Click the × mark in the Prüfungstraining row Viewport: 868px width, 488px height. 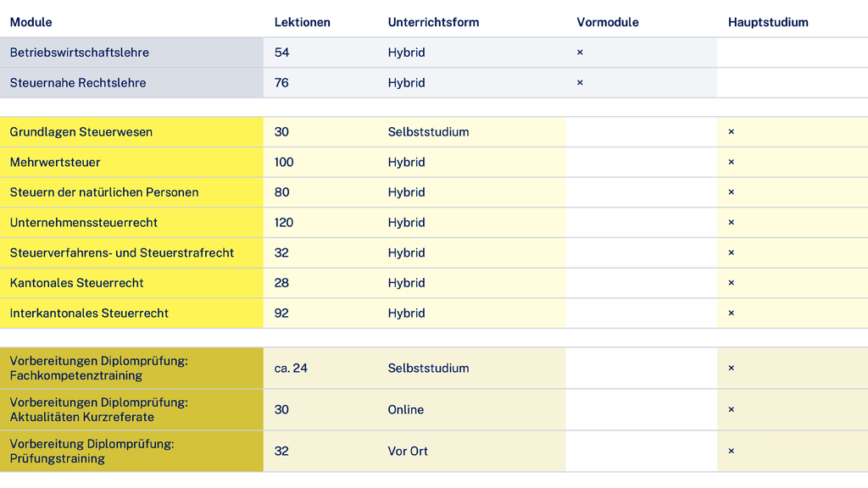[731, 452]
